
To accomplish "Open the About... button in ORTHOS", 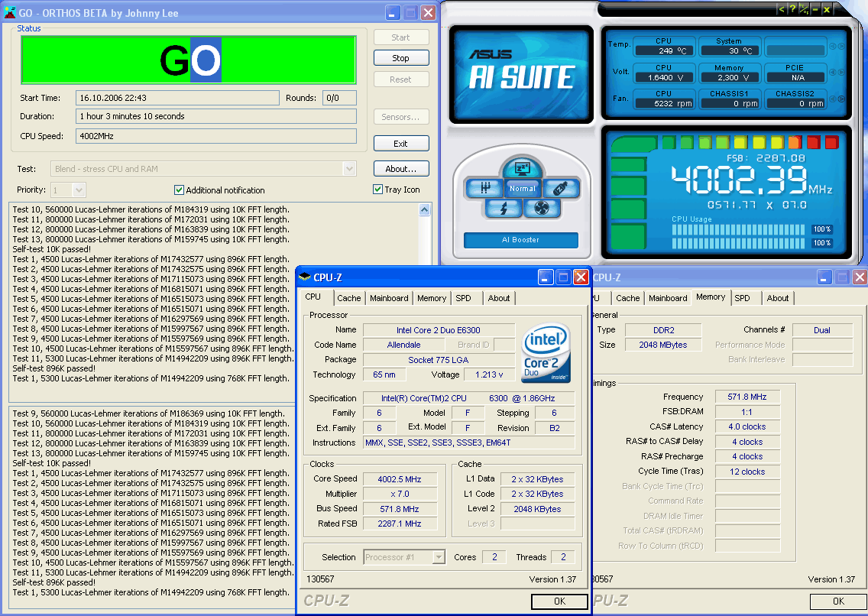I will tap(401, 169).
